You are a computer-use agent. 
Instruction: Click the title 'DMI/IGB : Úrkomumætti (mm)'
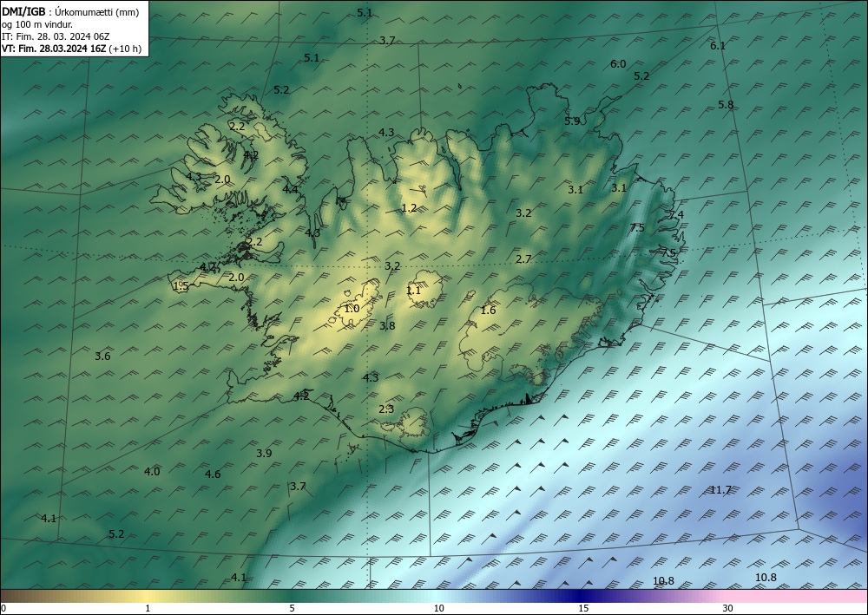pyautogui.click(x=70, y=11)
